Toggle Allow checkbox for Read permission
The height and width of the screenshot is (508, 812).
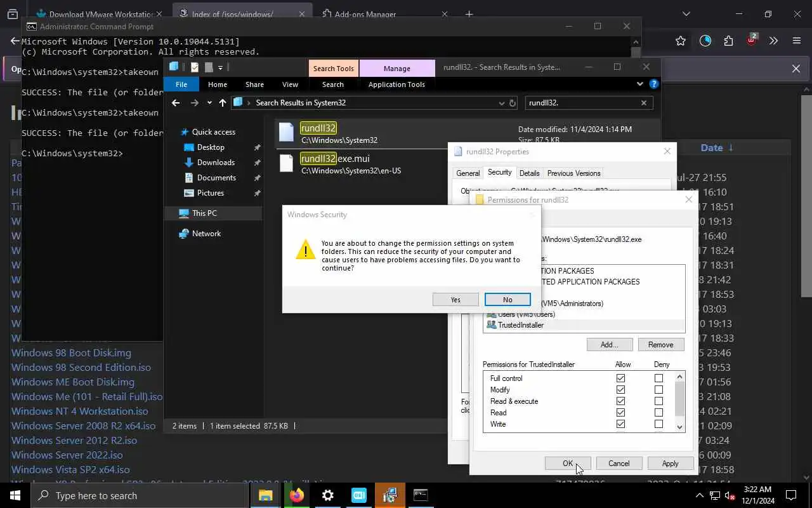click(x=620, y=413)
